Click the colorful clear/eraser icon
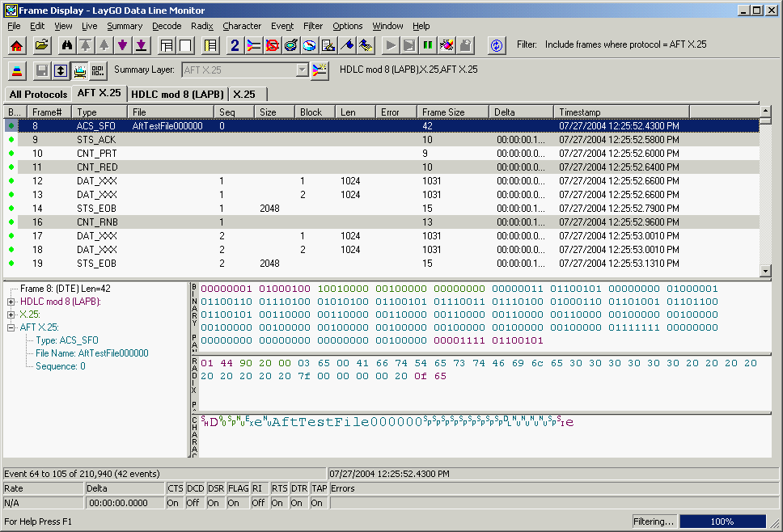The width and height of the screenshot is (783, 532). coord(447,45)
